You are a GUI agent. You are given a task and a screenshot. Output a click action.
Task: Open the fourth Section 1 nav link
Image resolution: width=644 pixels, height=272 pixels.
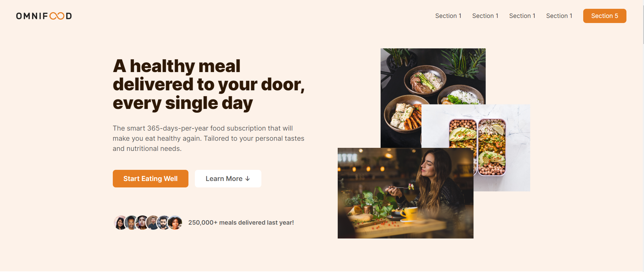pyautogui.click(x=559, y=16)
